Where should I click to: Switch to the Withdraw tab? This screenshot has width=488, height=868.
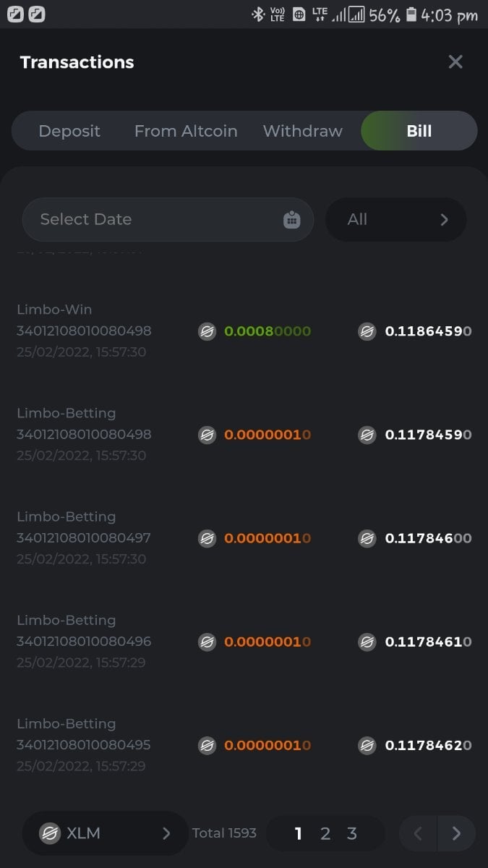[303, 131]
